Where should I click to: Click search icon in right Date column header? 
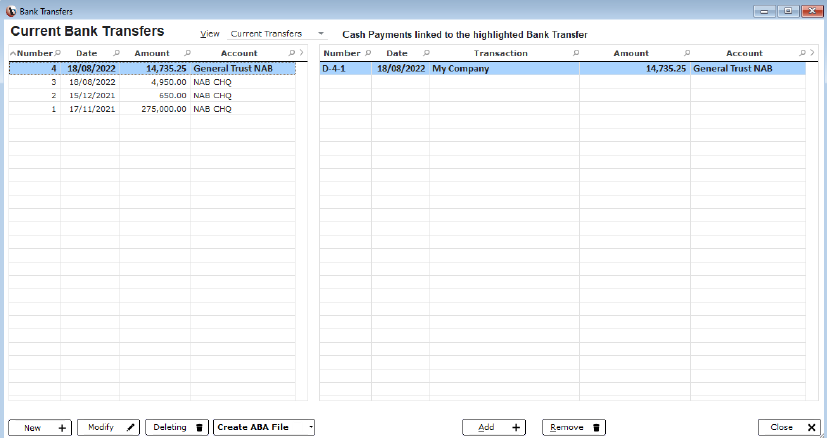tap(426, 53)
